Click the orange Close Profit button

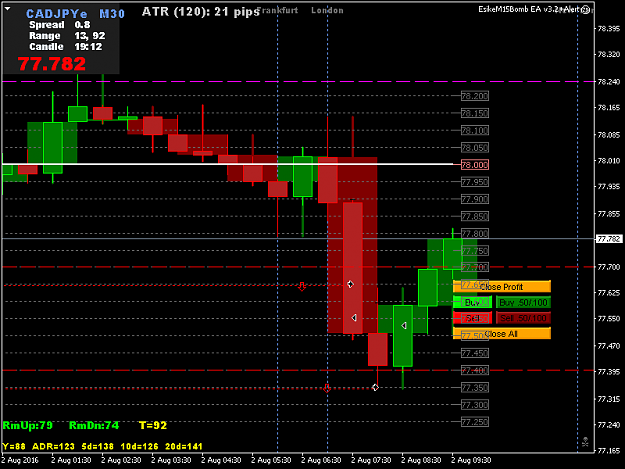501,287
